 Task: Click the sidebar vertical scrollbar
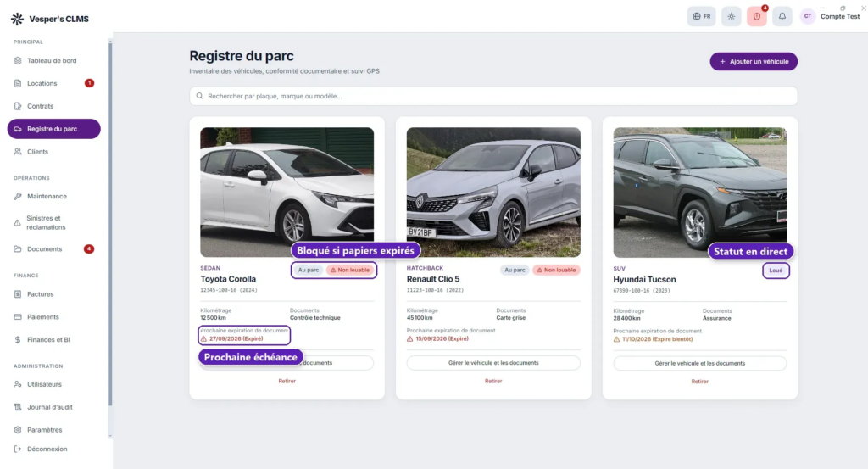point(110,224)
